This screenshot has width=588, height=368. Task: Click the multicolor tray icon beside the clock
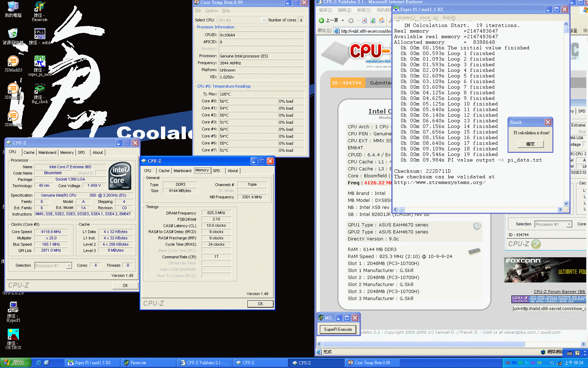[560, 363]
